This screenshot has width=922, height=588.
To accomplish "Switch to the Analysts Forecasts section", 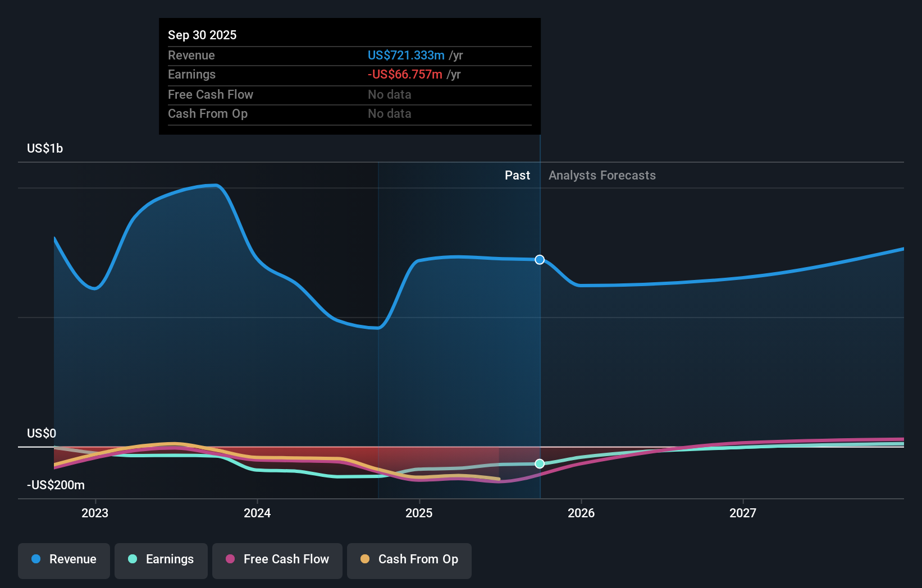I will tap(601, 175).
